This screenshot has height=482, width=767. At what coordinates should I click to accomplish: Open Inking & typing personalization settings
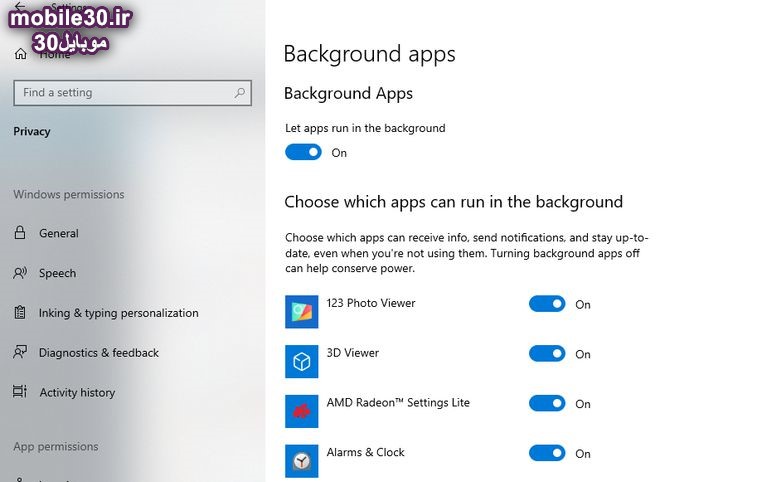tap(118, 313)
